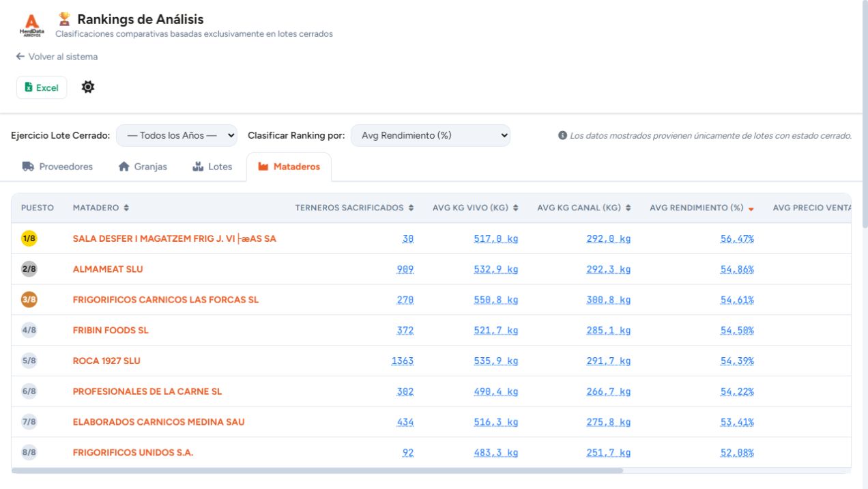This screenshot has height=489, width=868.
Task: Sort by Matadero column arrows icon
Action: click(x=126, y=208)
